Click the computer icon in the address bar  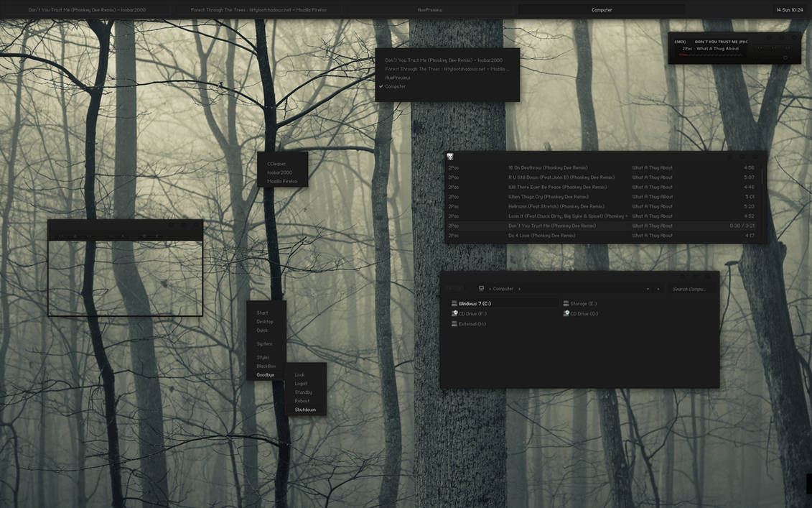click(x=481, y=289)
